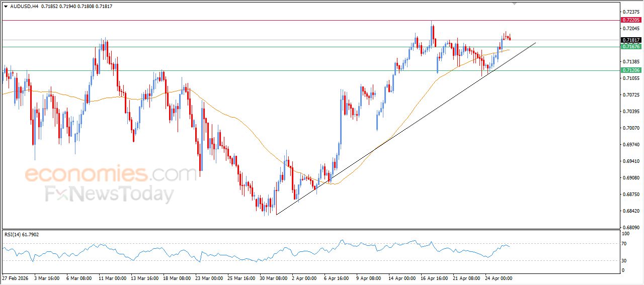Click the gray chart shift marker at top
Image resolution: width=644 pixels, height=285 pixels.
click(514, 3)
